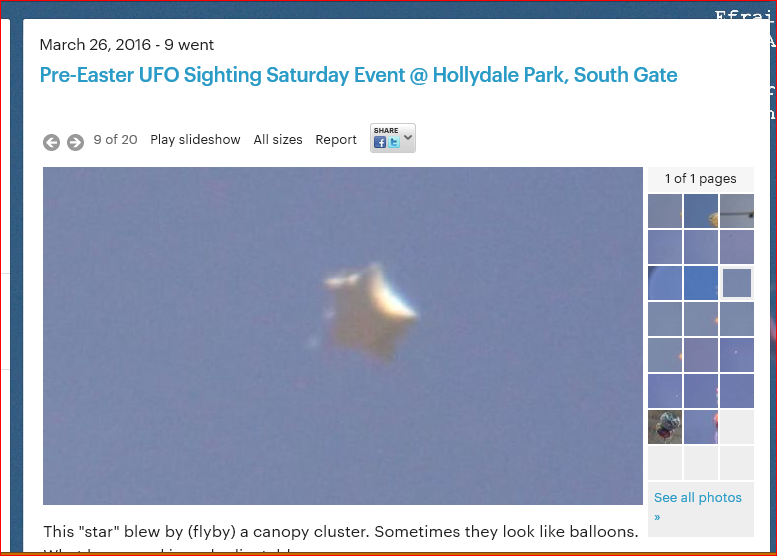Click the main star UFO photo

coord(343,336)
